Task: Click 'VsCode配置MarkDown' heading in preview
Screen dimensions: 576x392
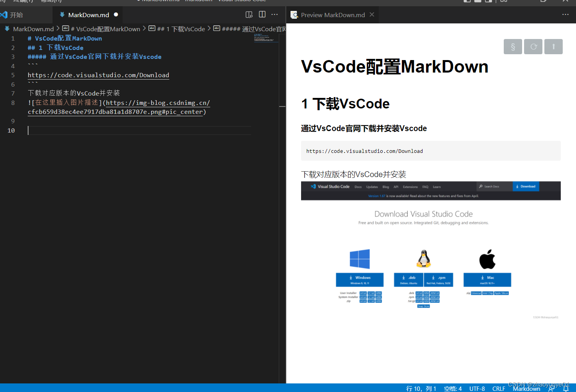Action: (394, 67)
